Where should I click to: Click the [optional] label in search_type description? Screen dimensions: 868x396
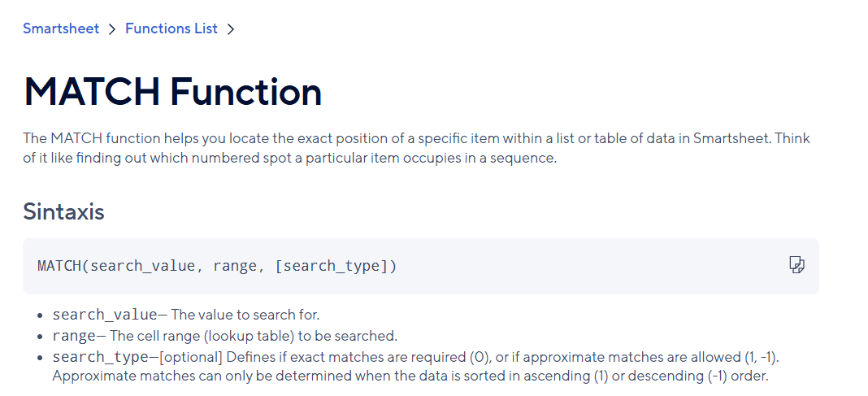[x=191, y=357]
